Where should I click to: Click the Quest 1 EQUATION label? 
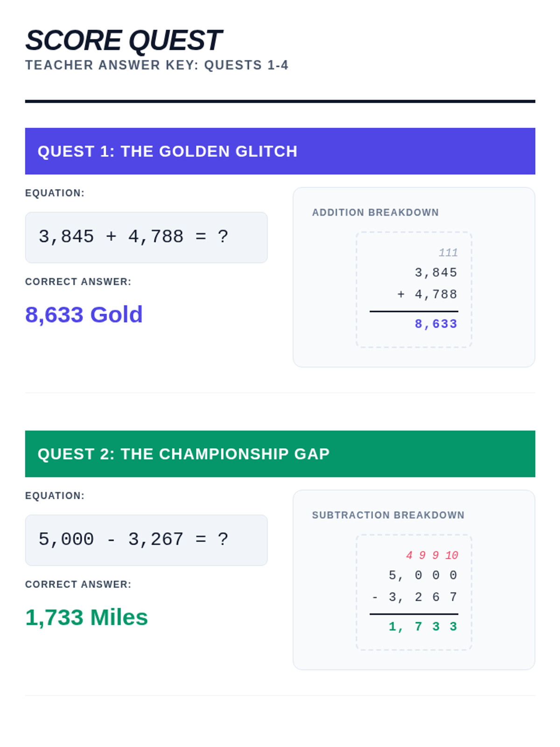tap(55, 193)
